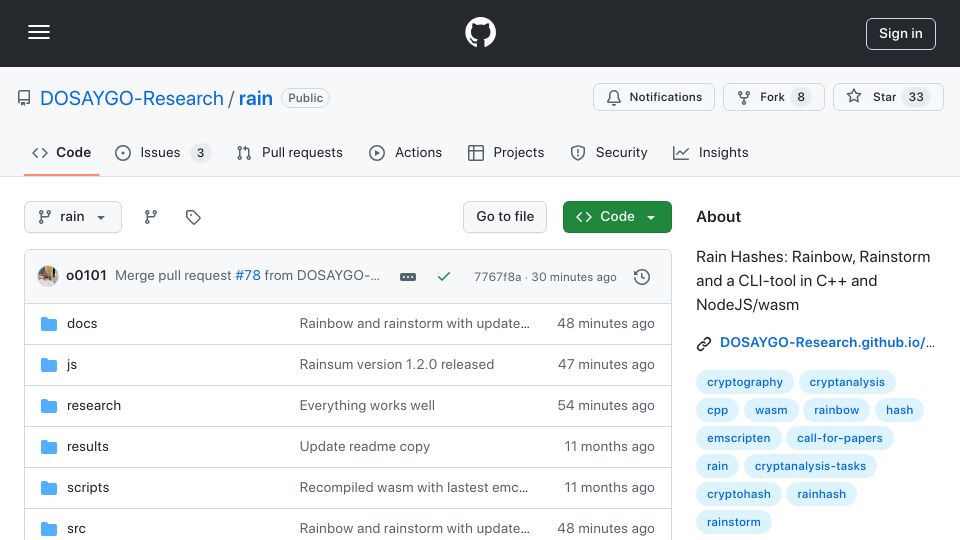
Task: Click the Notifications bell button
Action: [654, 97]
